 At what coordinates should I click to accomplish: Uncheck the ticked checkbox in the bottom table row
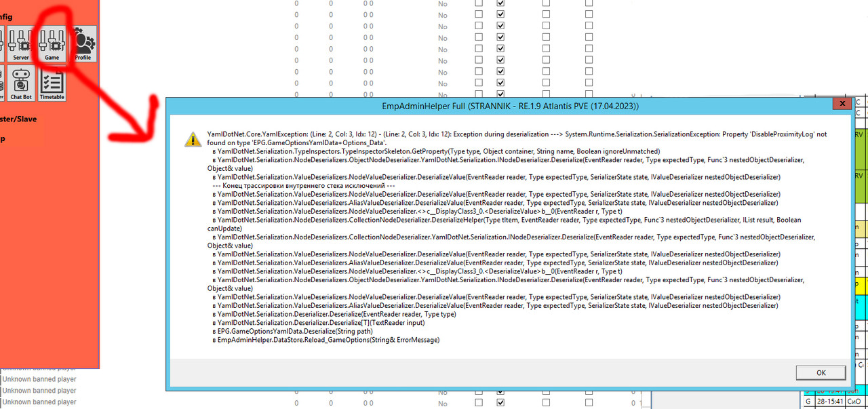coord(500,403)
